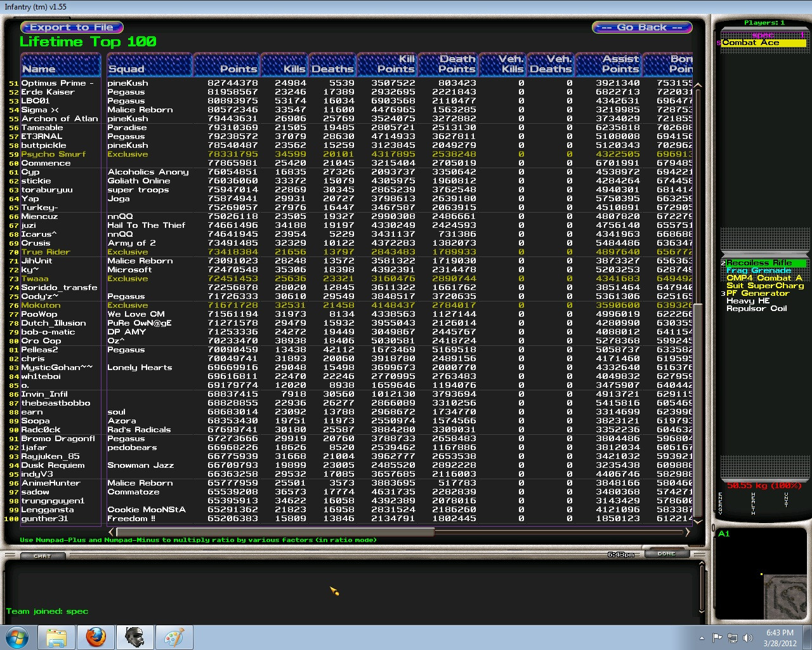
Task: Open Firefox from the taskbar
Action: pos(96,637)
